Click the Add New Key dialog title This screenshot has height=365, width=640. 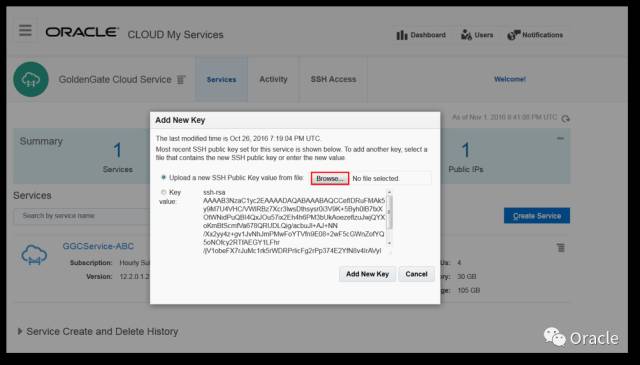click(x=180, y=120)
